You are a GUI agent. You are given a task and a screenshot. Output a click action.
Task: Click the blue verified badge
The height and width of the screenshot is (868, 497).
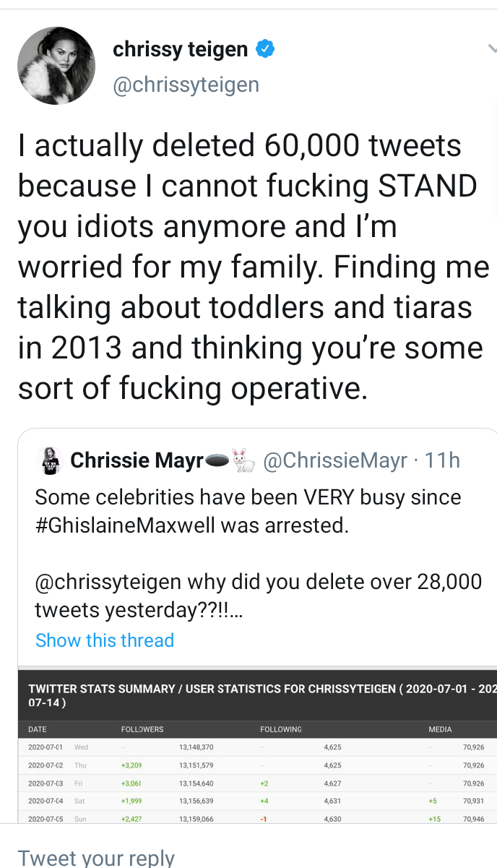click(x=265, y=50)
